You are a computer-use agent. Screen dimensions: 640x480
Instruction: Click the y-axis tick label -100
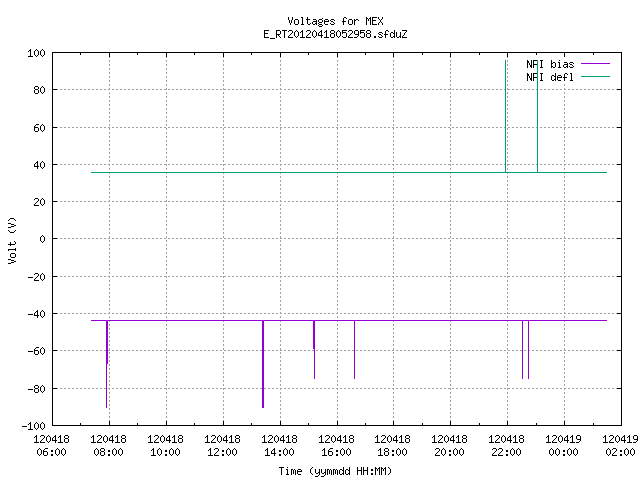pos(33,426)
